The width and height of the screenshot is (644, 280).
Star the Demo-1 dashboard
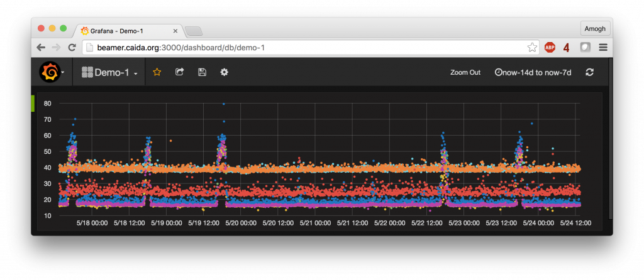coord(157,72)
